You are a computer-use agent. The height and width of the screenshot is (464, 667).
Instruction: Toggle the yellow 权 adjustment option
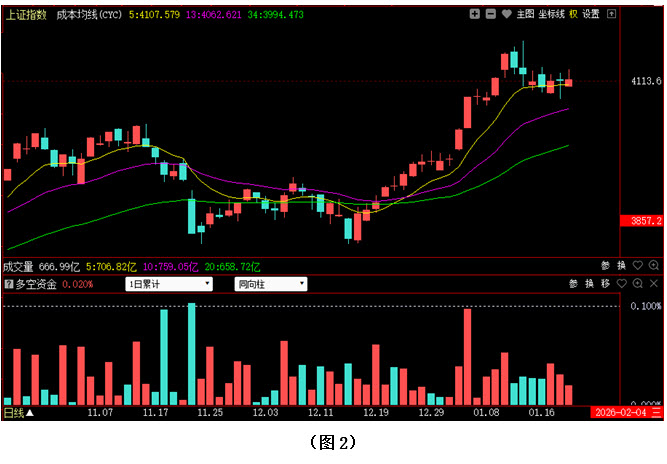click(573, 14)
